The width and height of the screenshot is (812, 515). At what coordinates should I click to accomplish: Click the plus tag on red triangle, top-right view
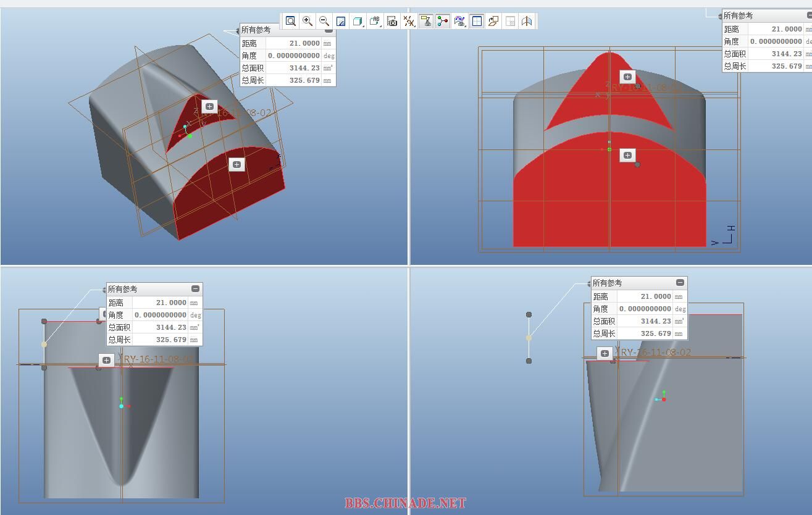pyautogui.click(x=627, y=77)
